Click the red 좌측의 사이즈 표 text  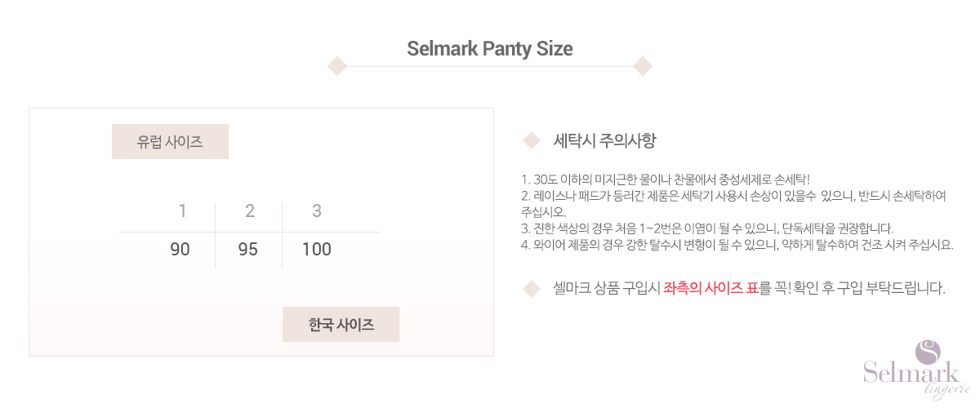pyautogui.click(x=710, y=288)
